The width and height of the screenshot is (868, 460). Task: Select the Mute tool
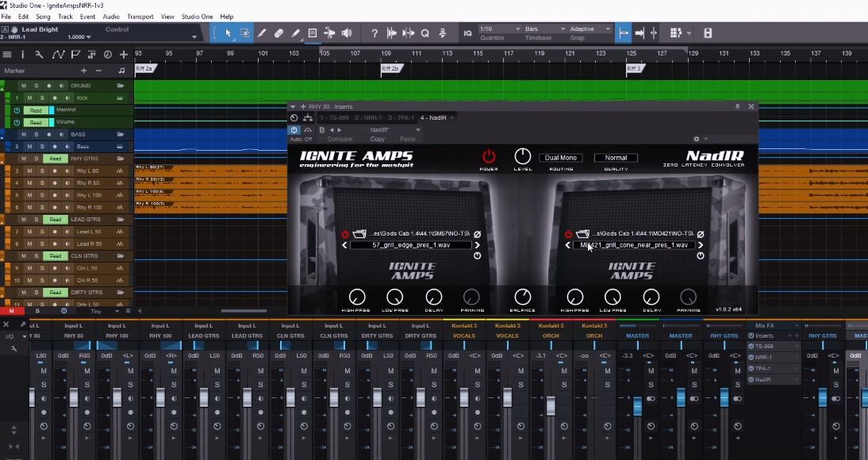[313, 33]
